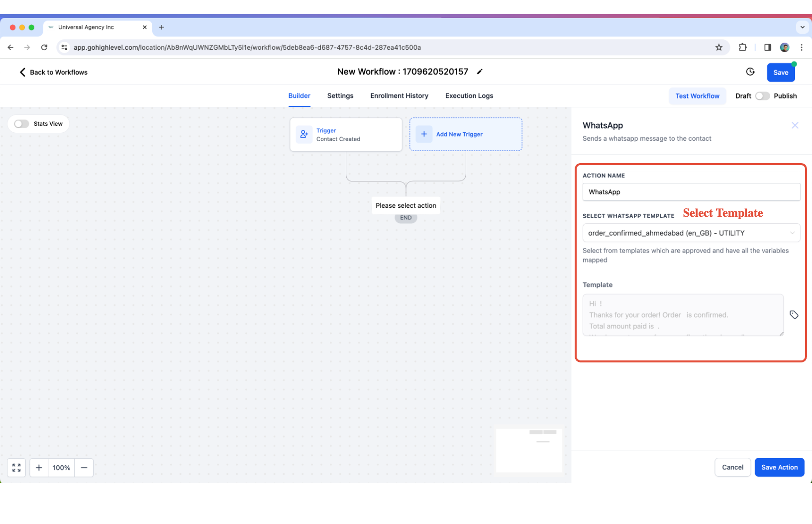Open workflow version history clock icon
The width and height of the screenshot is (812, 524).
pyautogui.click(x=750, y=72)
